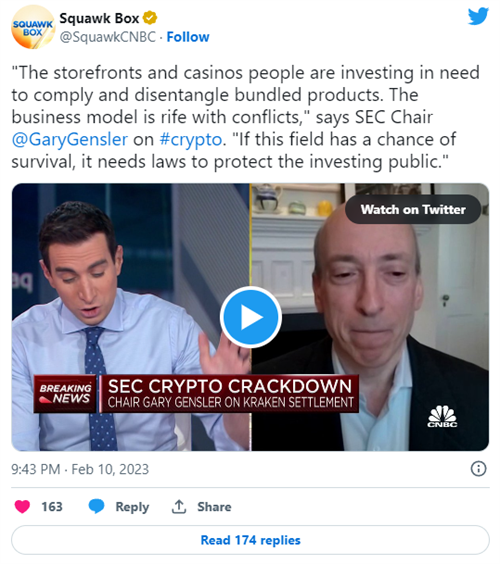Image resolution: width=500 pixels, height=564 pixels.
Task: Click the Squawk Box profile avatar
Action: 33,27
